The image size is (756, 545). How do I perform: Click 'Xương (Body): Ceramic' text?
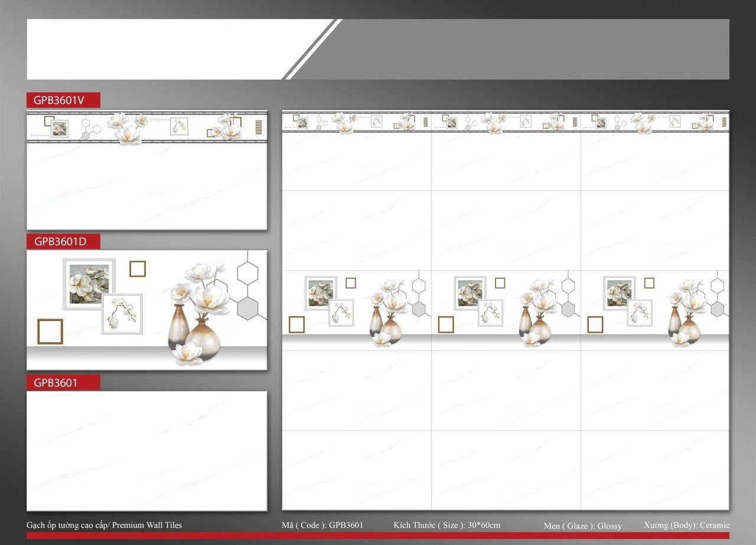tap(687, 525)
